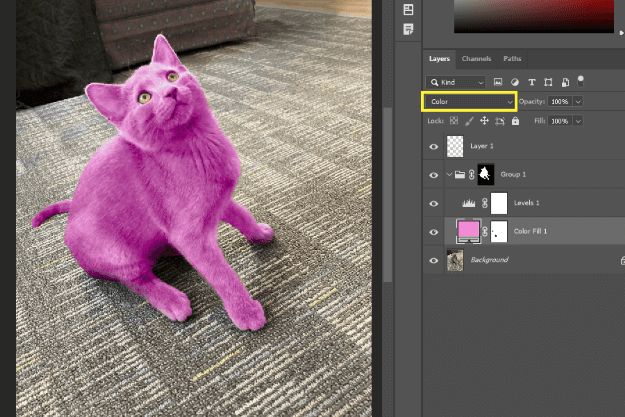Click the Group 1 mask link icon

[472, 175]
